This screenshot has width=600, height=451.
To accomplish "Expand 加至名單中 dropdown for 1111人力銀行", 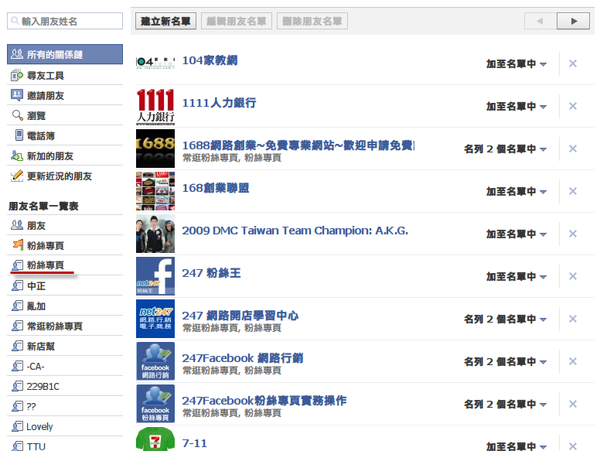I will point(516,106).
